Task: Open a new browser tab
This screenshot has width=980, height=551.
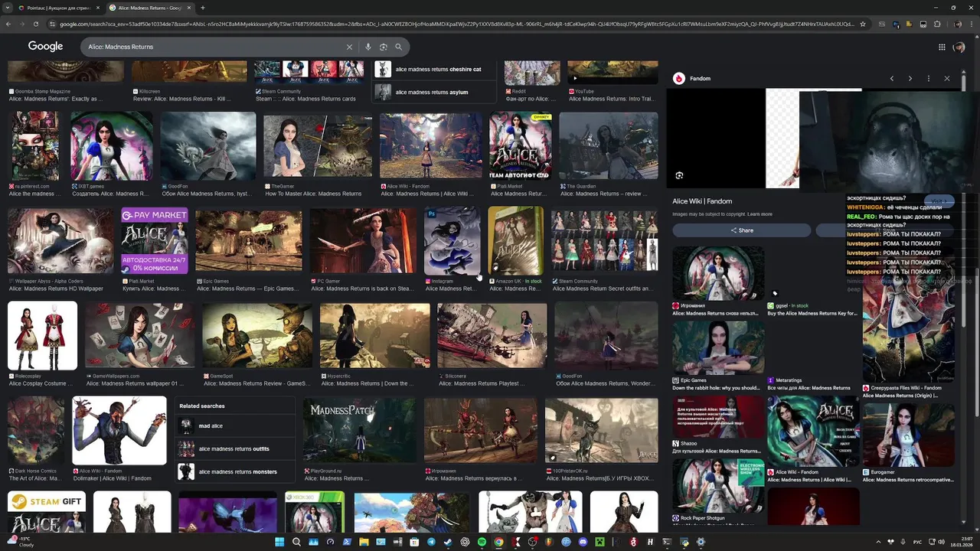Action: 202,8
